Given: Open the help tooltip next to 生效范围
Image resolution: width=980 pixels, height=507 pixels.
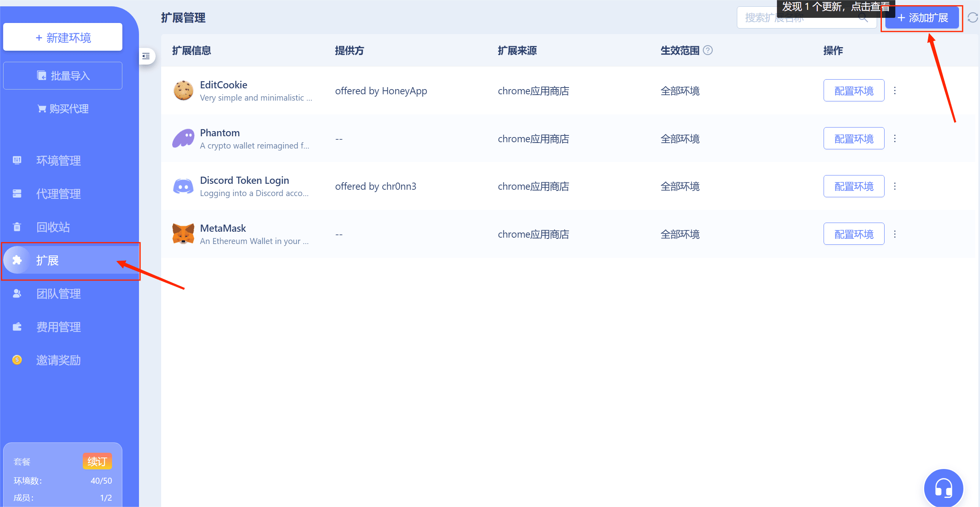Looking at the screenshot, I should (708, 50).
